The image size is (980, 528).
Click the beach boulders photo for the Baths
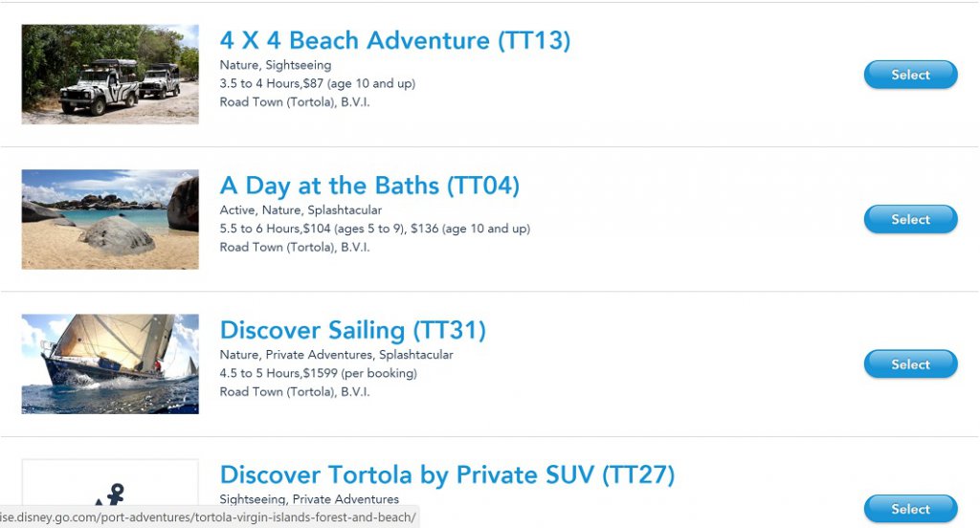(x=110, y=219)
